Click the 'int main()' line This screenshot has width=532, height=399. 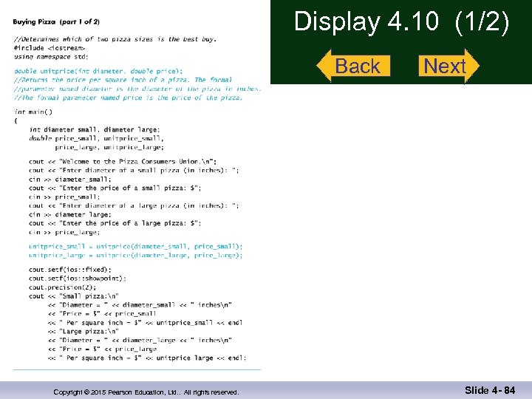pos(33,112)
